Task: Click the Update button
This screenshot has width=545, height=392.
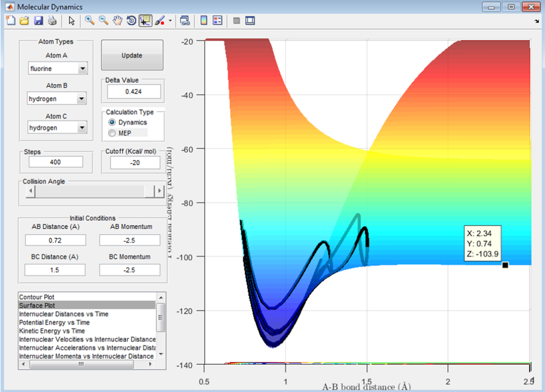Action: (132, 55)
